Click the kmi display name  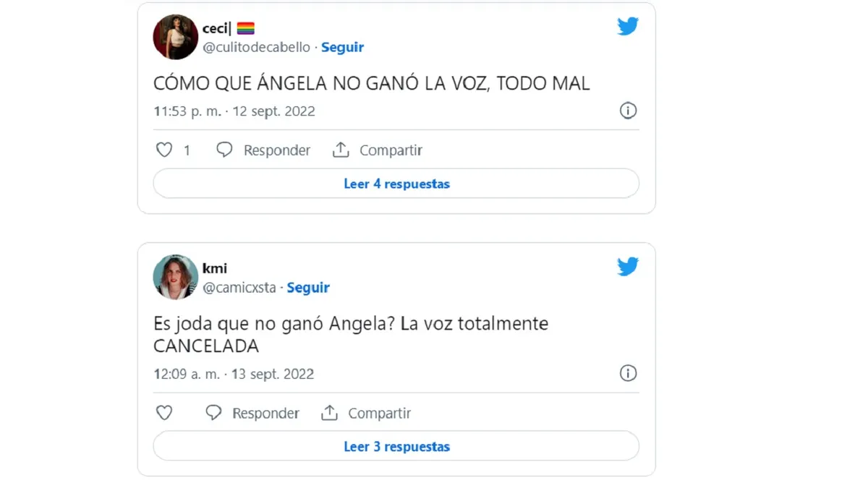215,268
